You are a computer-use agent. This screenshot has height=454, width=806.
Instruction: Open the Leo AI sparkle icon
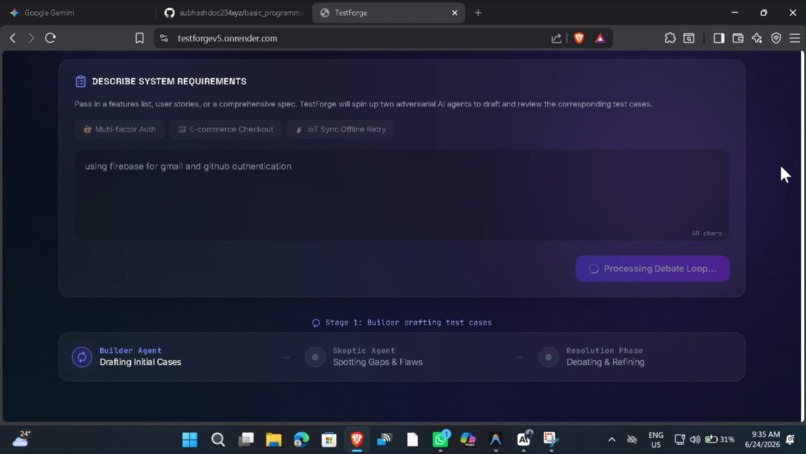pos(757,38)
